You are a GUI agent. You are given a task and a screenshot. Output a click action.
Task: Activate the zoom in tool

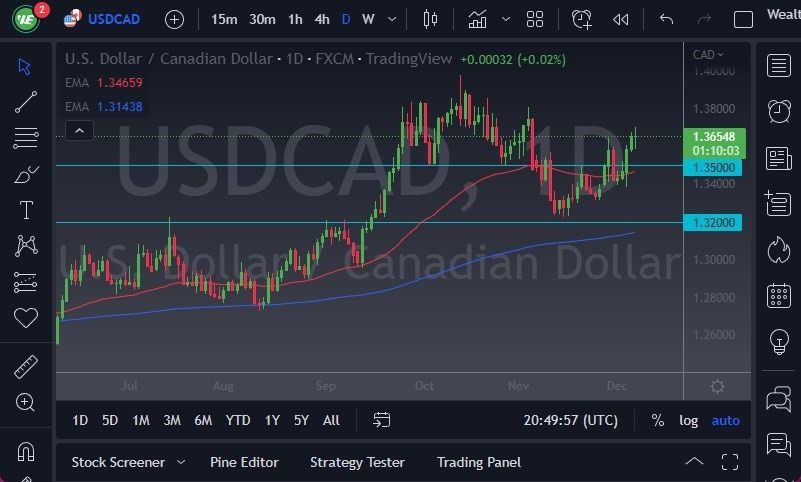coord(25,402)
